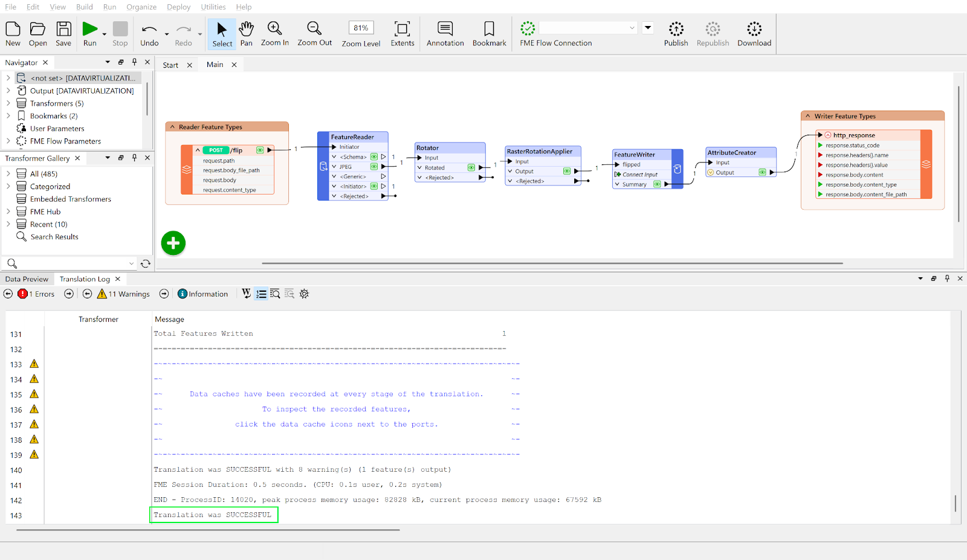
Task: Open data cache eye on RasterRotationApplier Output port
Action: 567,172
